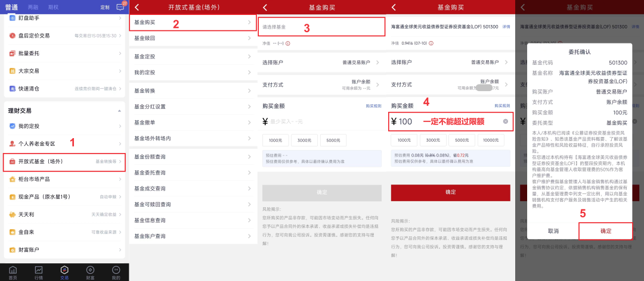Viewport: 644px width, 281px height.
Task: Choose 1000元 on empty purchase form
Action: click(275, 140)
